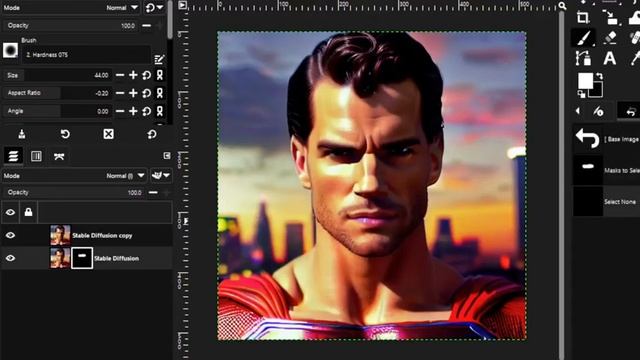
Task: Select the Select None history entry
Action: coord(607,202)
